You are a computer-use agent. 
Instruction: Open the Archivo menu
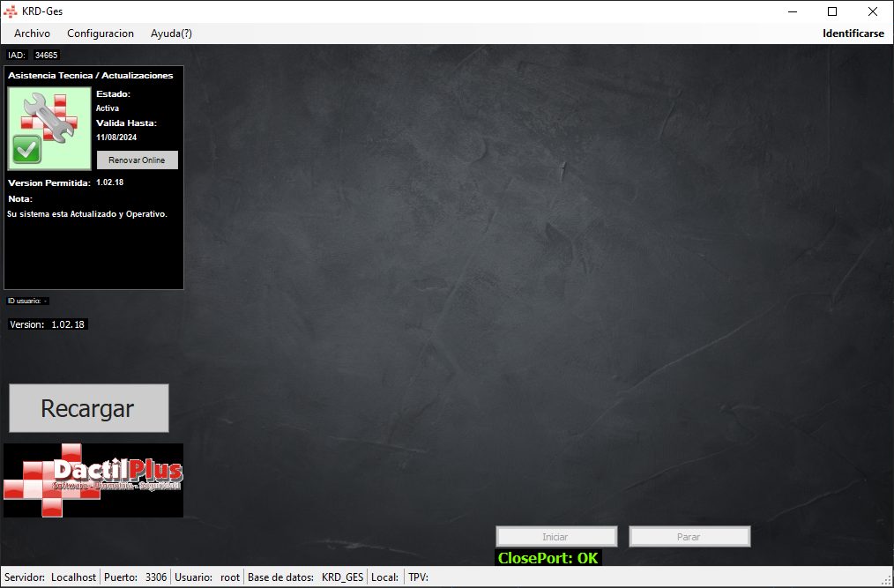point(32,33)
